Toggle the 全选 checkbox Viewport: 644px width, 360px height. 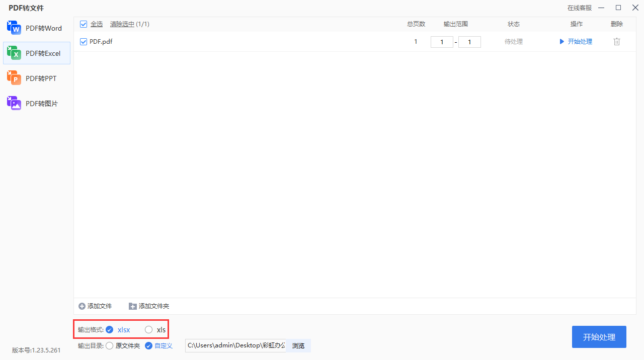pyautogui.click(x=84, y=24)
